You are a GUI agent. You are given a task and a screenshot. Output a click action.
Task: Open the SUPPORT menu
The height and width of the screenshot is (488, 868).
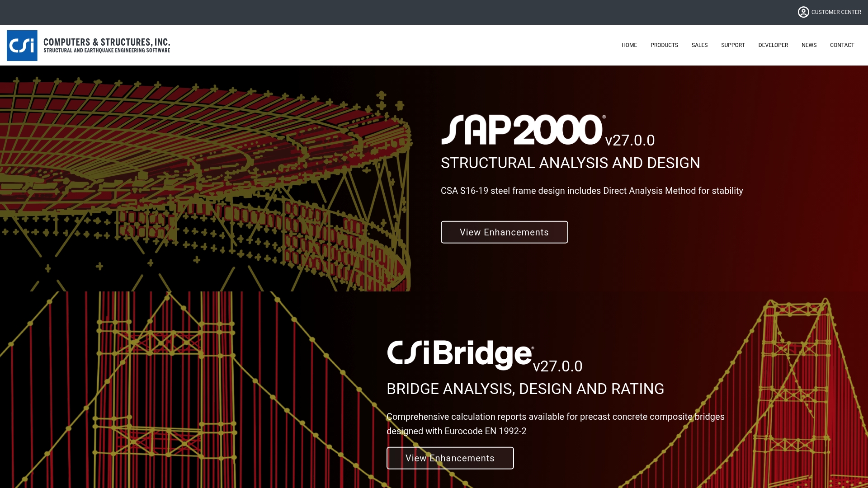[x=733, y=45]
